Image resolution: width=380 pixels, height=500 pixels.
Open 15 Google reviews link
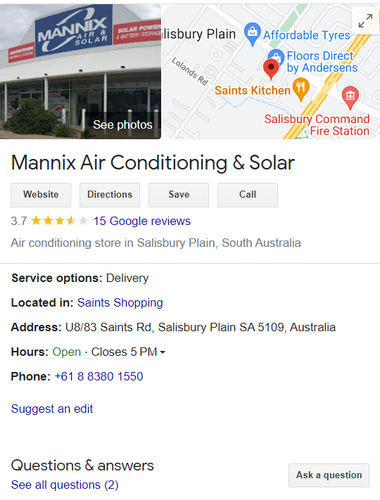click(142, 221)
